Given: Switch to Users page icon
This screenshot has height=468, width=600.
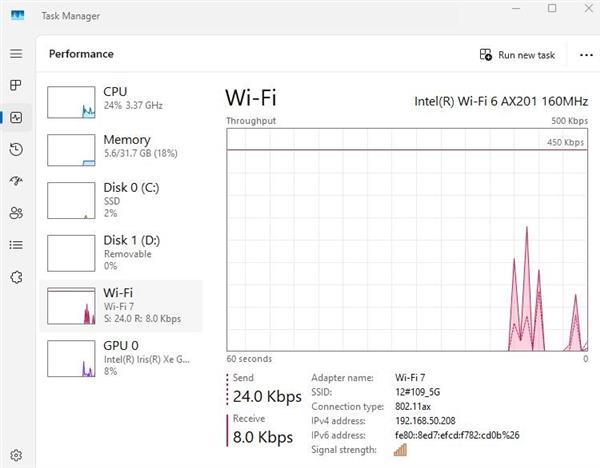Looking at the screenshot, I should [x=16, y=213].
